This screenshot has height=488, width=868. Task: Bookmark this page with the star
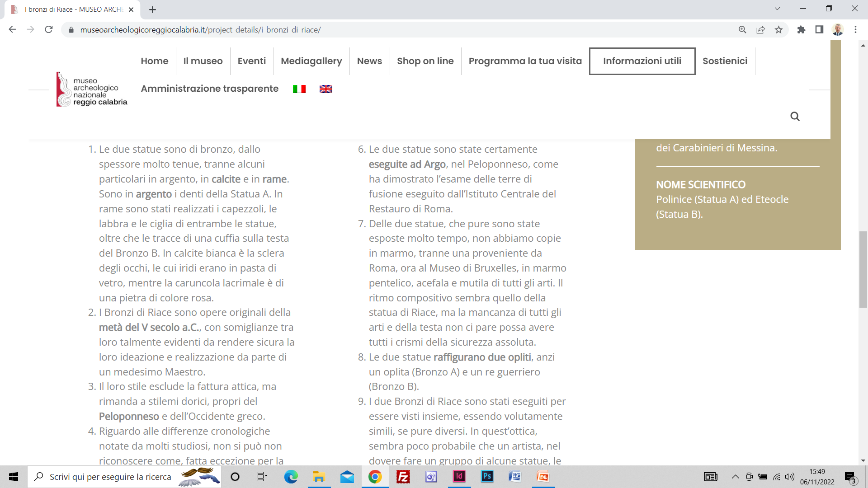778,30
